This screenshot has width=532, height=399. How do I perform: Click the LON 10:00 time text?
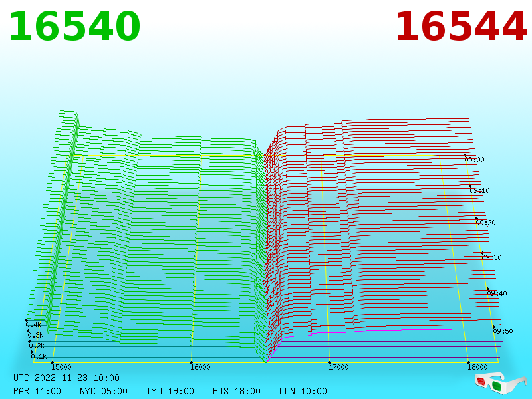[x=303, y=391]
